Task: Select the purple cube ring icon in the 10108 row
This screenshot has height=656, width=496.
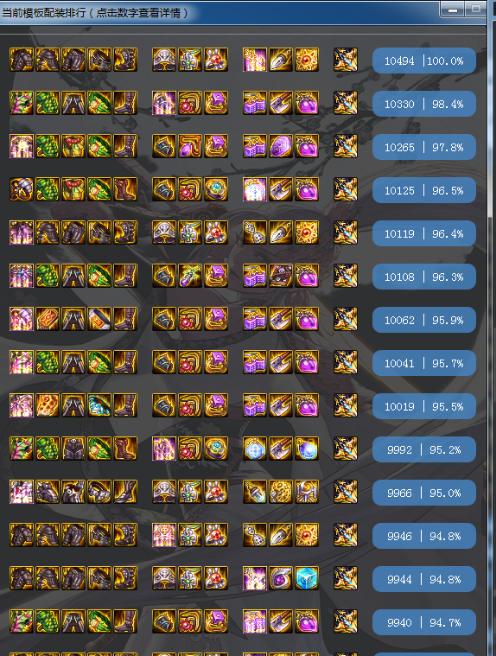Action: tap(216, 276)
